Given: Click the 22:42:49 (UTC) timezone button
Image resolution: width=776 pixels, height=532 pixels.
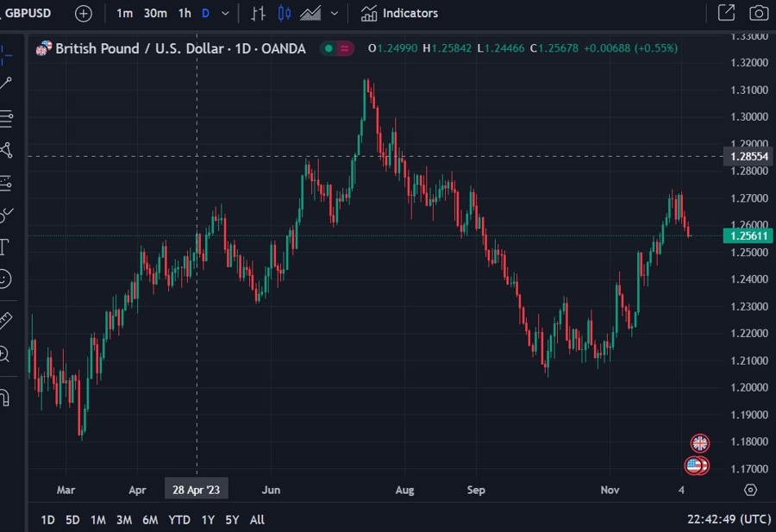Looking at the screenshot, I should tap(729, 519).
